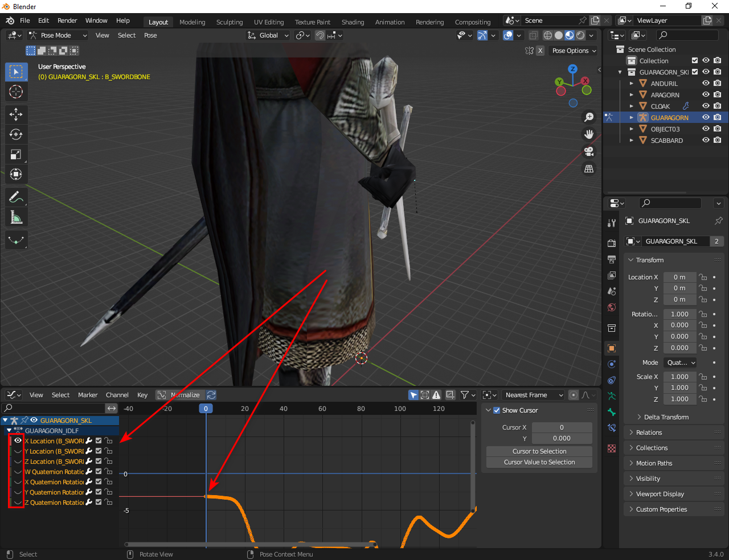Select the Move tool in the viewport toolbar
729x560 pixels.
tap(16, 114)
